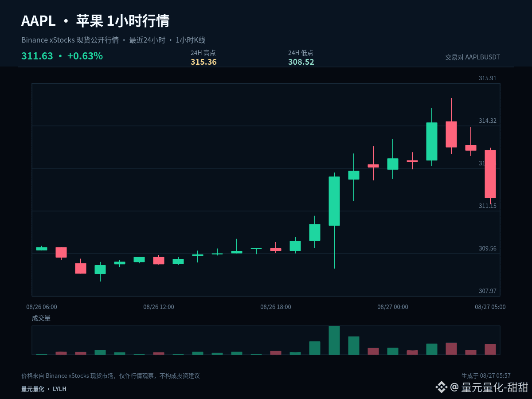Click the x-axis label 08/26 18:00
This screenshot has width=532, height=399.
pos(276,307)
